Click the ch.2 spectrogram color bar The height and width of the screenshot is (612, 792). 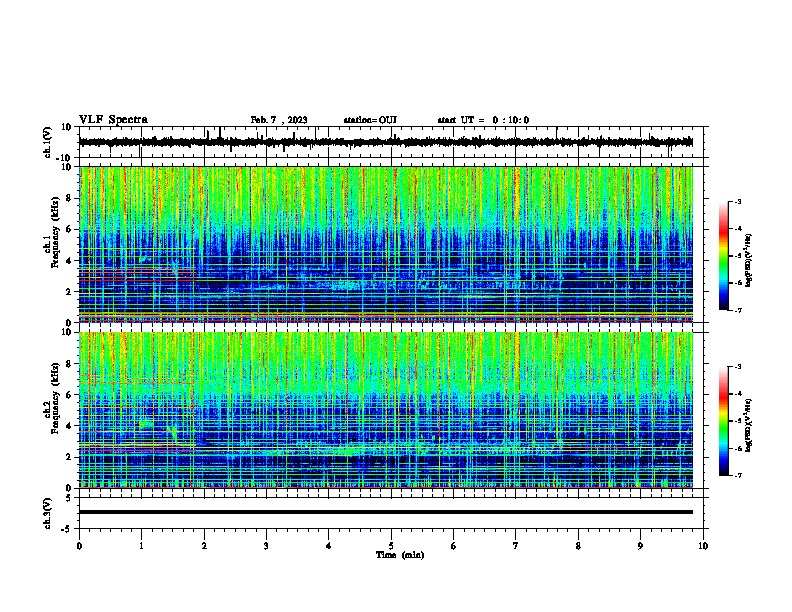pyautogui.click(x=724, y=421)
